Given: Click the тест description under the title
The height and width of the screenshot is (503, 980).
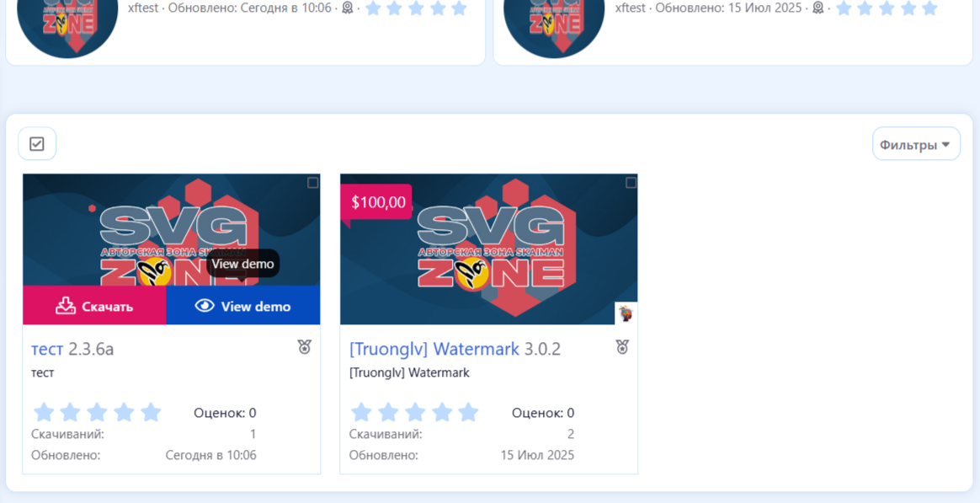Looking at the screenshot, I should pyautogui.click(x=42, y=373).
